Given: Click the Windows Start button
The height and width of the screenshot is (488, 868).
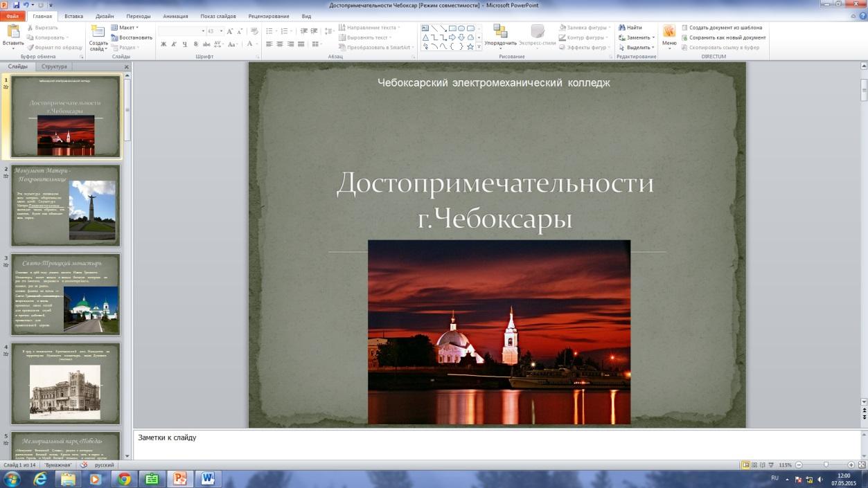Looking at the screenshot, I should [12, 478].
